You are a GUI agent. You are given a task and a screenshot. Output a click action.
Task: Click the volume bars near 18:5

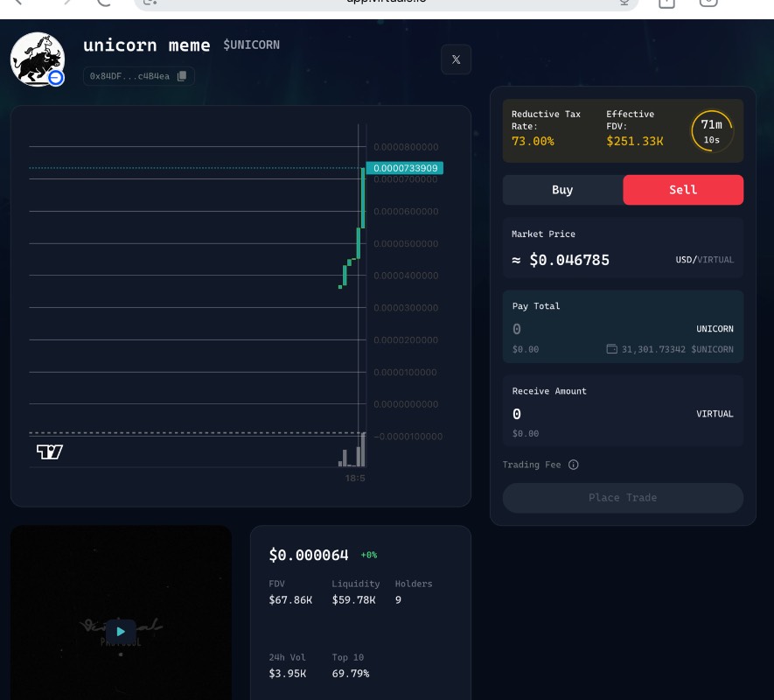353,456
